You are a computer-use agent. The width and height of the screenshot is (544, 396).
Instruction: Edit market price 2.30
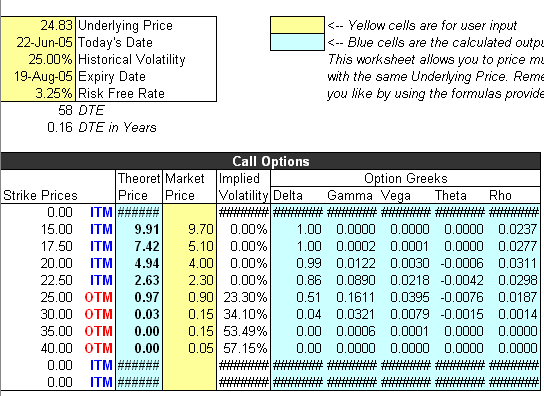coord(189,280)
